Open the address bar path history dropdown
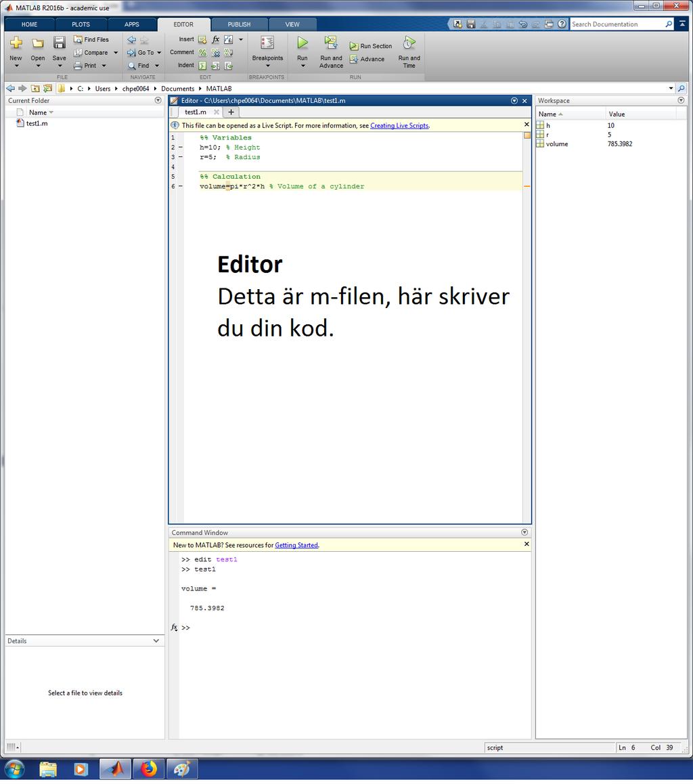This screenshot has width=693, height=784. (671, 89)
